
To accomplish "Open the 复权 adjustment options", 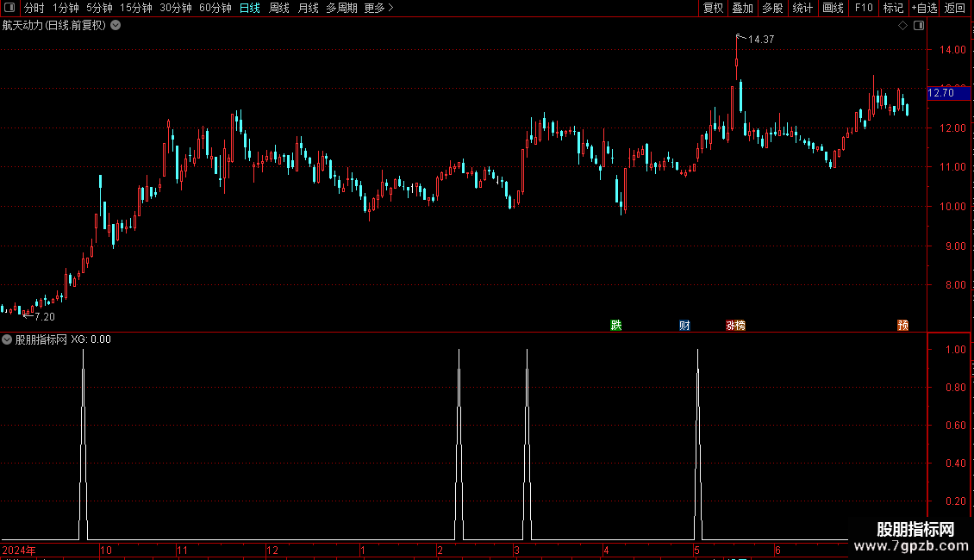I will tap(713, 8).
